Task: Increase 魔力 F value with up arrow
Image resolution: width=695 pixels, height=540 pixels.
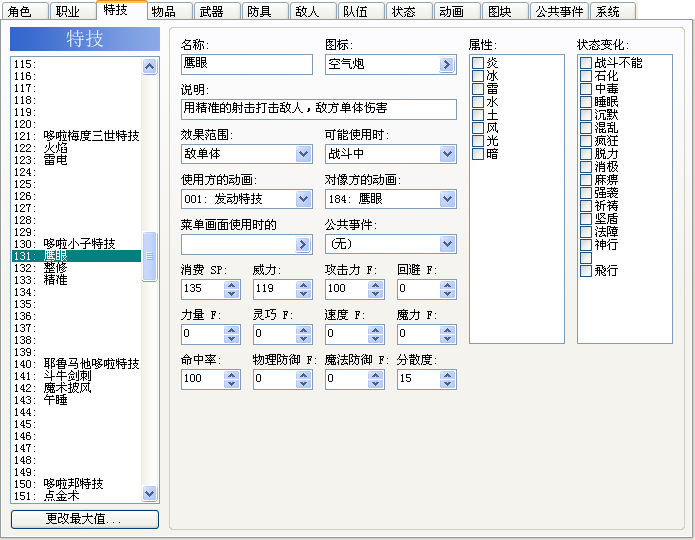Action: coord(448,330)
